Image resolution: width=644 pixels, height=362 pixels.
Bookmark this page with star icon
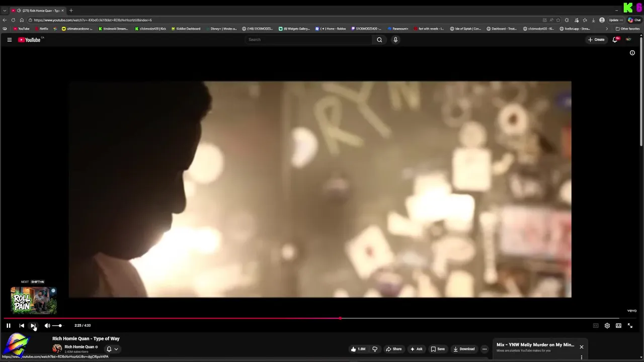click(558, 20)
